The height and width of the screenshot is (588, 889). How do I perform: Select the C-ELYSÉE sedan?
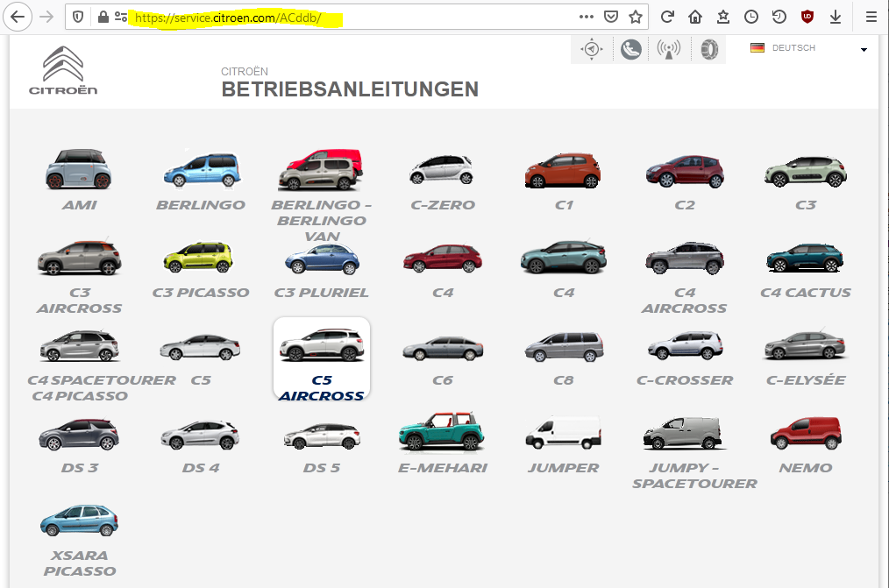805,357
